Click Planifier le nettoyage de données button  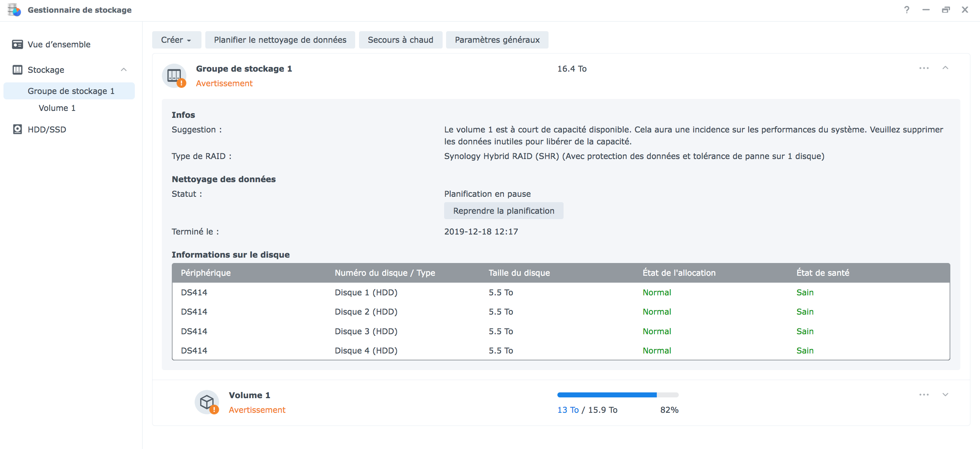(x=280, y=40)
